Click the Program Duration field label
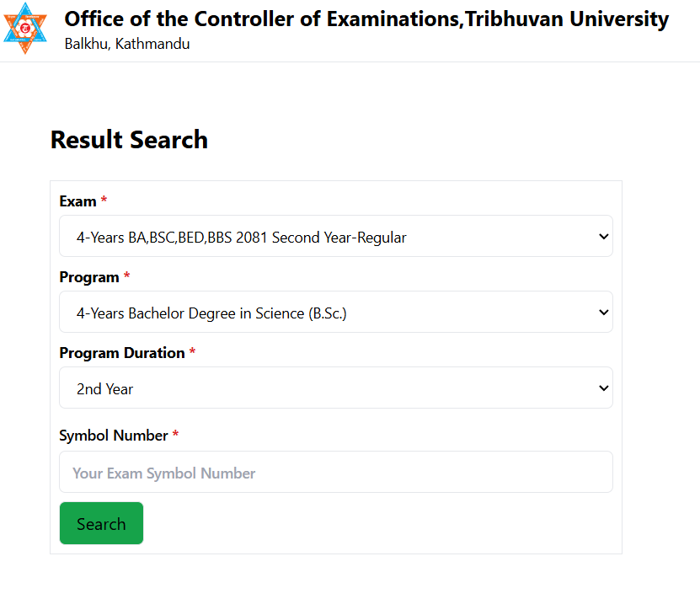 [x=122, y=353]
